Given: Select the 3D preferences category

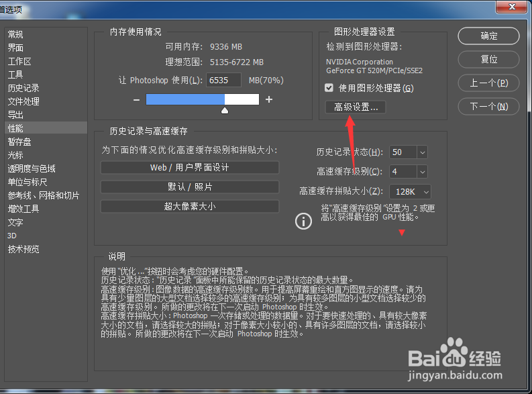Looking at the screenshot, I should [x=12, y=236].
